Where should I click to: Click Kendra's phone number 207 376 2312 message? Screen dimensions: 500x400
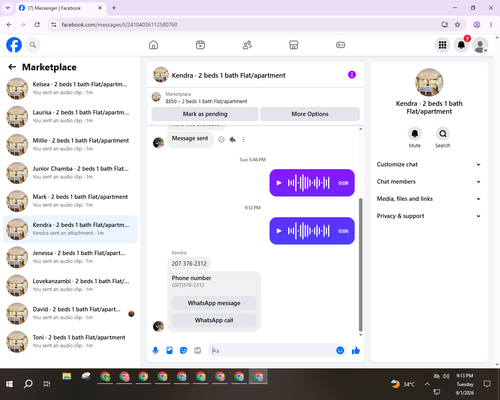tap(189, 263)
